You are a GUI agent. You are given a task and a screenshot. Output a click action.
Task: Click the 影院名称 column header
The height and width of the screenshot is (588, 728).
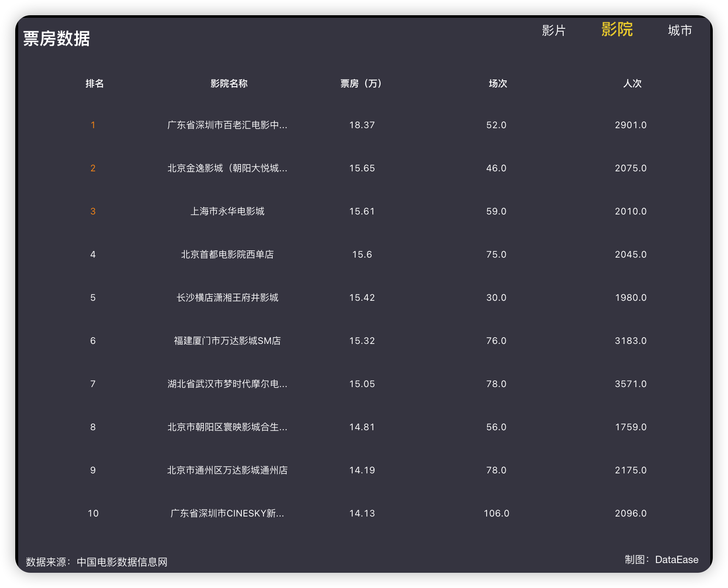coord(229,83)
